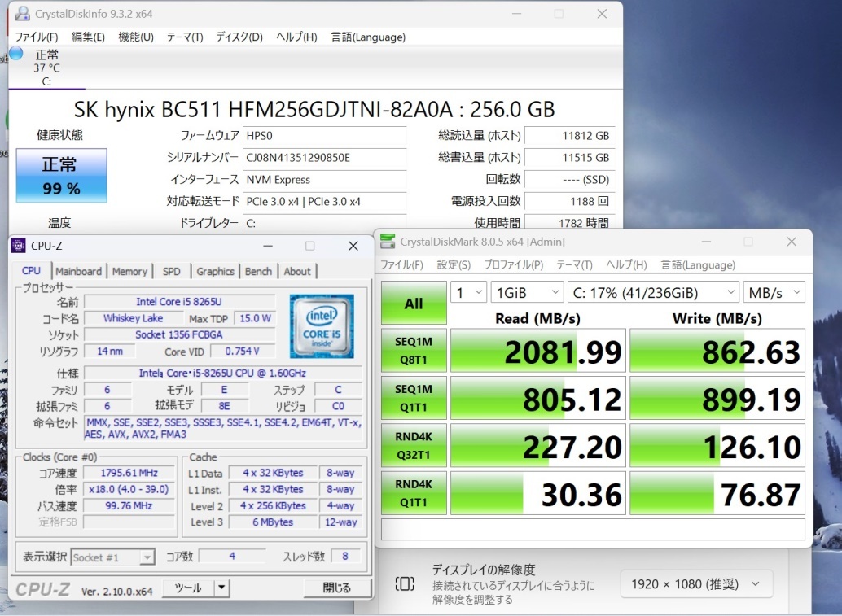Open test size dropdown showing 1GiB
Image resolution: width=842 pixels, height=616 pixels.
coord(528,292)
